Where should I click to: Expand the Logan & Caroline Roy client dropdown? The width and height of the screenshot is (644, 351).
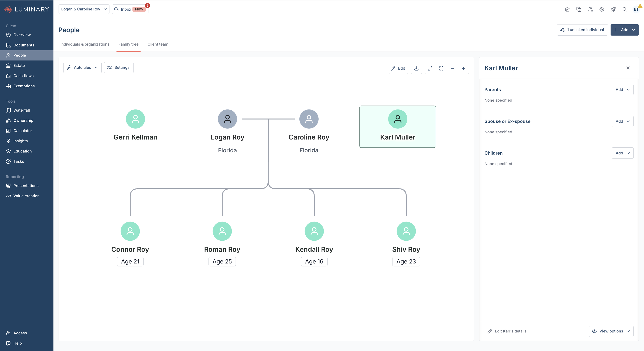click(x=84, y=9)
